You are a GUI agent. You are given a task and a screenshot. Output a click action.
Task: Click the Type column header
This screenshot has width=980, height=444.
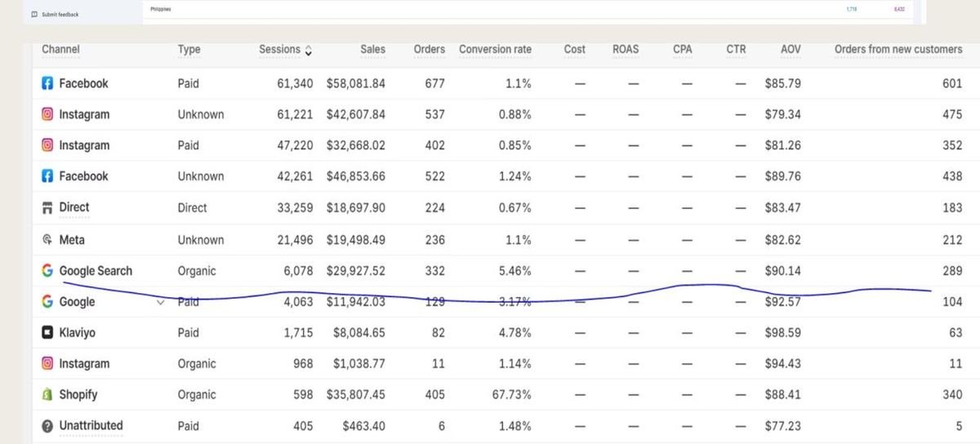pyautogui.click(x=189, y=50)
